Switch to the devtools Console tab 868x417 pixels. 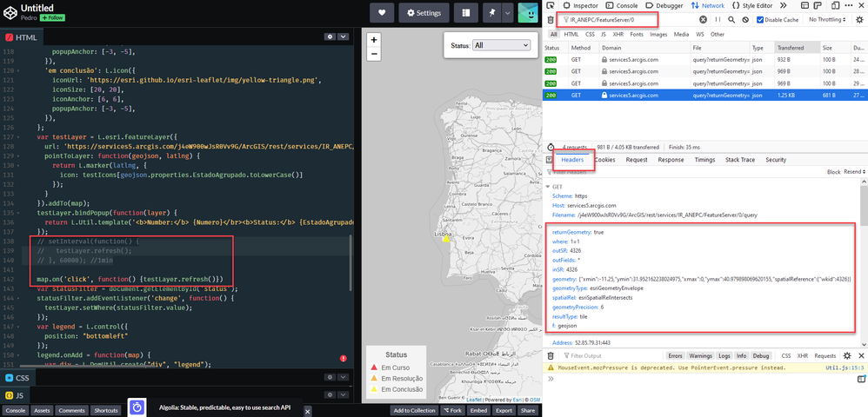[622, 5]
